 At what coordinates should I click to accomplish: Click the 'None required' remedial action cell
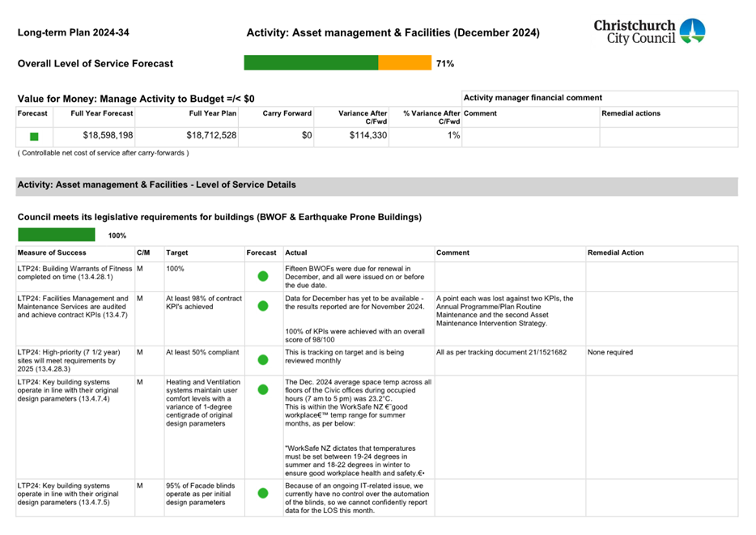click(x=610, y=353)
